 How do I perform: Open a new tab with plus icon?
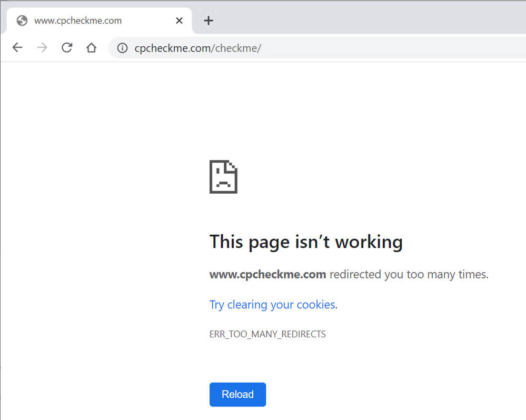209,21
